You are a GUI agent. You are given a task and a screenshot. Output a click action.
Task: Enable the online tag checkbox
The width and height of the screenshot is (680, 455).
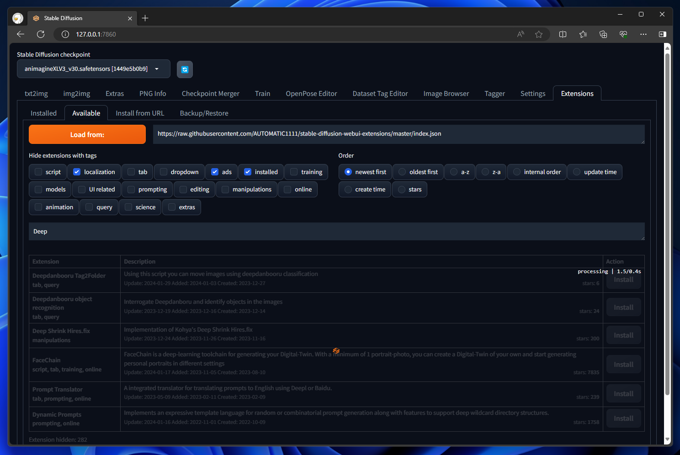pos(287,190)
